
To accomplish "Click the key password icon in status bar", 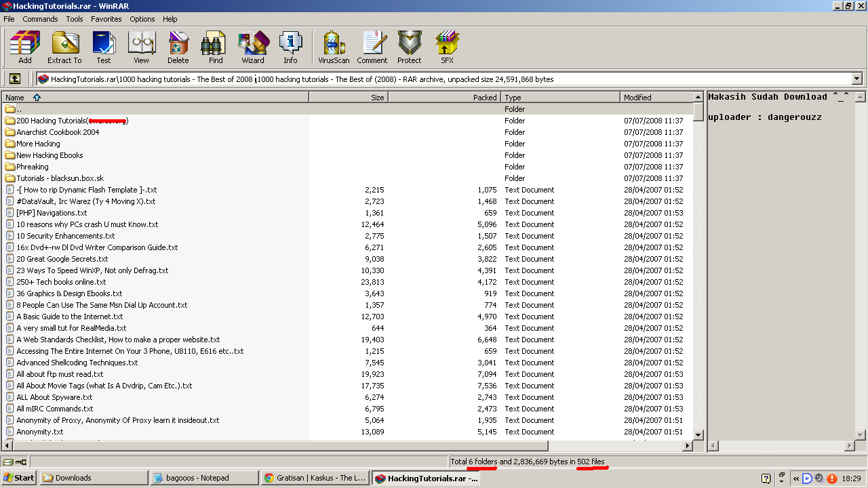I will (21, 462).
